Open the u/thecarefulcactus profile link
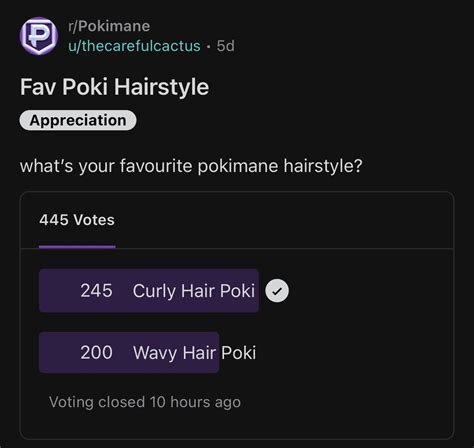This screenshot has height=448, width=474. click(x=134, y=46)
